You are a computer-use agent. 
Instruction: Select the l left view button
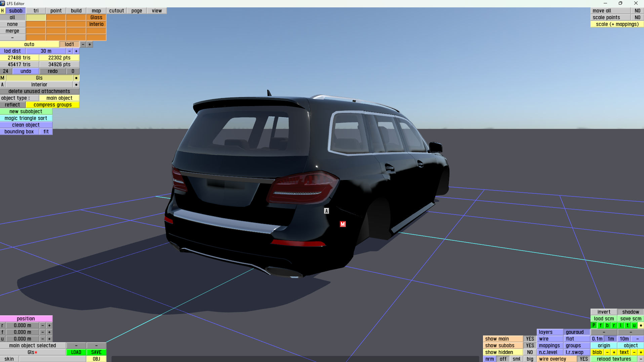621,325
